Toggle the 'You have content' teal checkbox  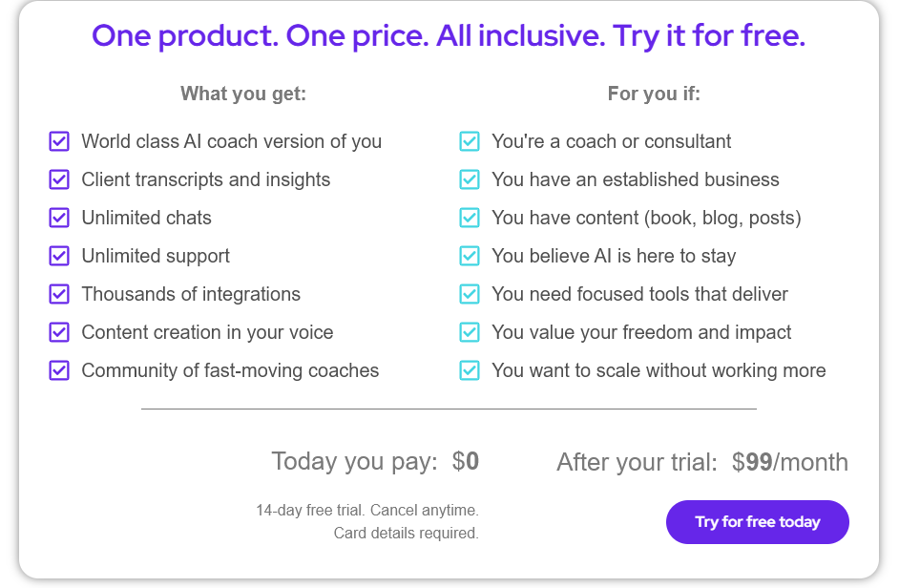[x=470, y=218]
